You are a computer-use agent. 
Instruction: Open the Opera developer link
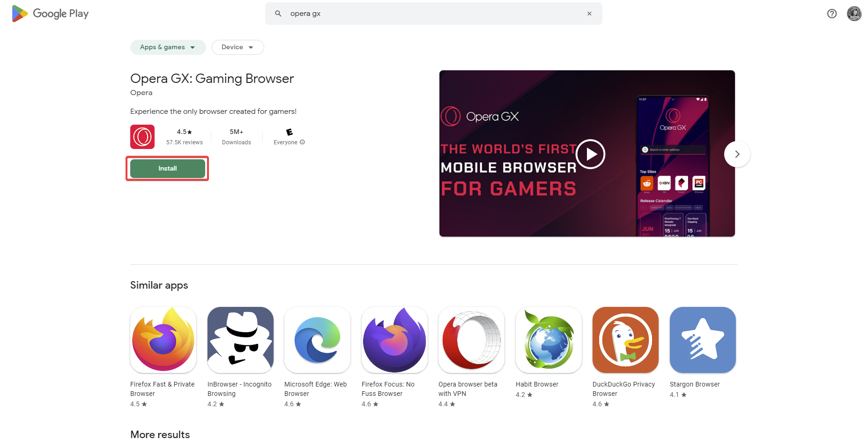coord(141,93)
